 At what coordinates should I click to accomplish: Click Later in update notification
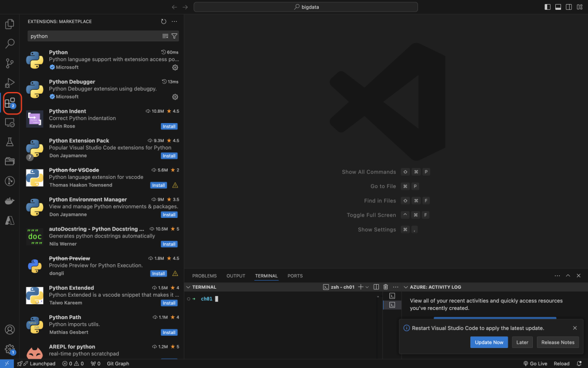point(522,342)
